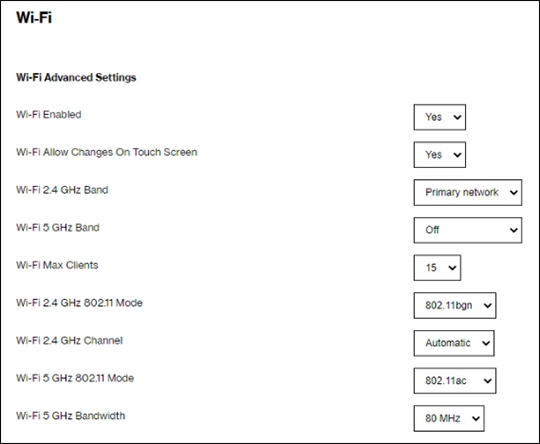Click the Wi-Fi Max Clients label
This screenshot has width=540, height=444.
(x=57, y=265)
